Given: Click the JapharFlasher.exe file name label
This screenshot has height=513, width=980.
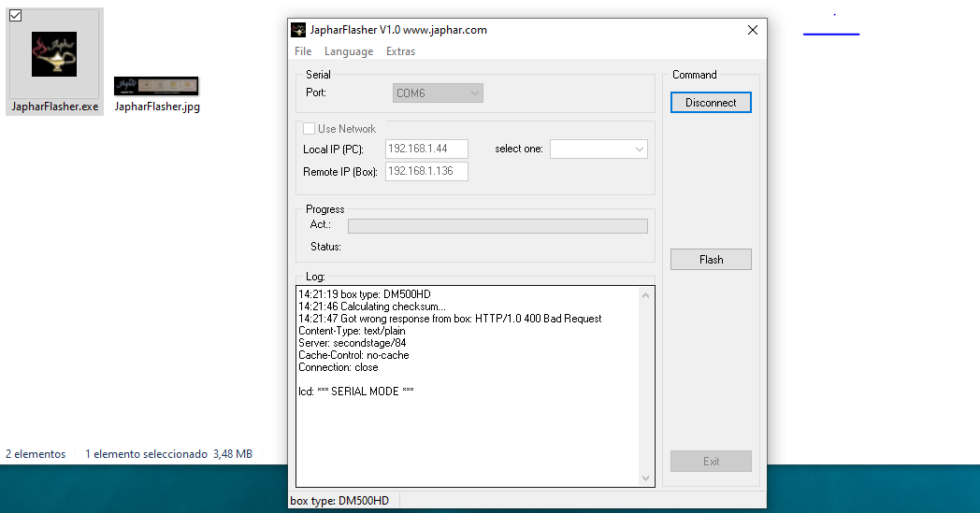Looking at the screenshot, I should pos(55,107).
